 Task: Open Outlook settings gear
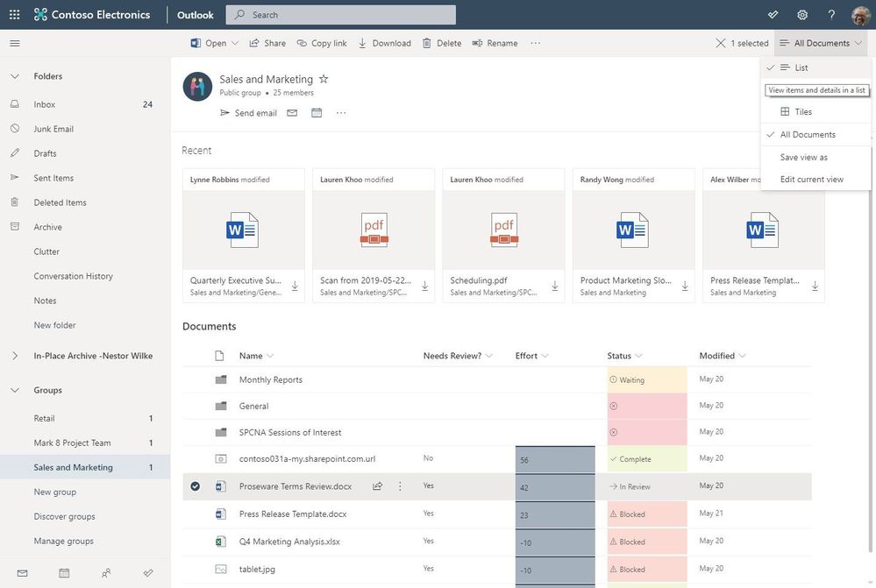pyautogui.click(x=801, y=13)
